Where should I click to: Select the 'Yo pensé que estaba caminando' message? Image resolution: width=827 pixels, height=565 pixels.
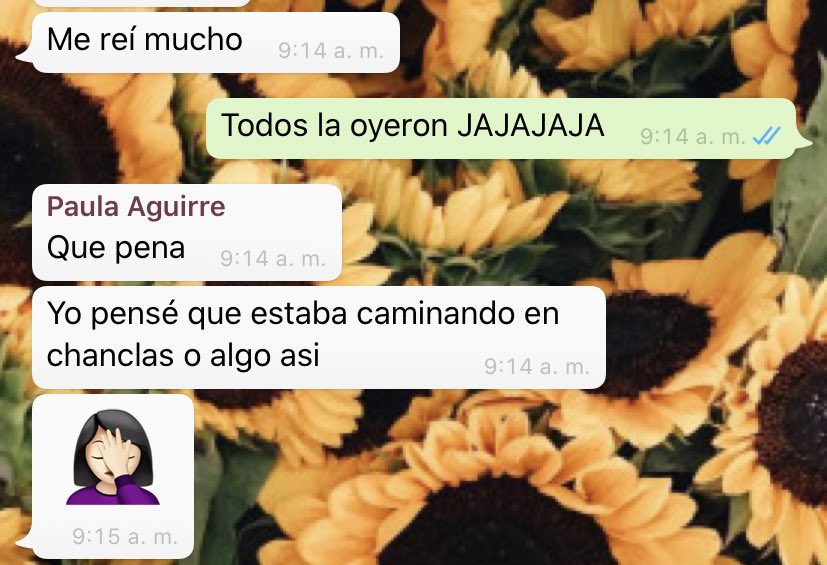(319, 337)
